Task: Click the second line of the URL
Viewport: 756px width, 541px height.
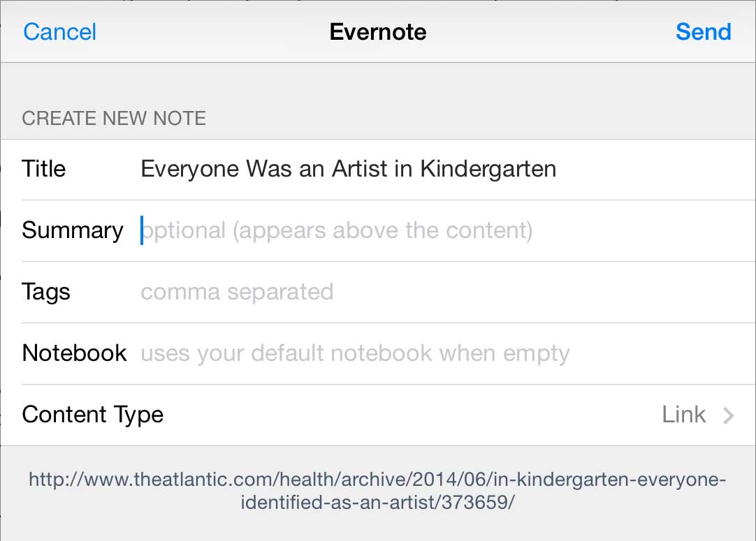Action: 377,503
